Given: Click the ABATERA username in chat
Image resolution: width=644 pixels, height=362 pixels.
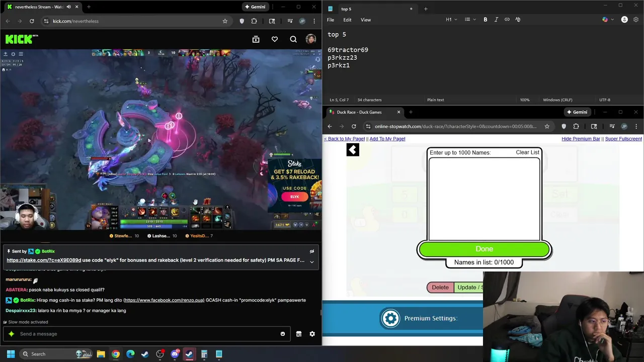Looking at the screenshot, I should pos(16,290).
